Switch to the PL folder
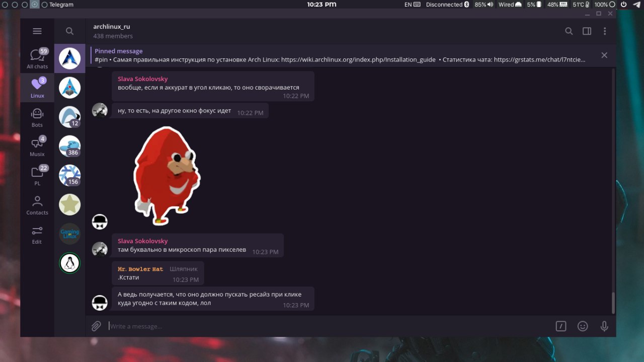Screen dimensions: 644x362 pos(37,176)
